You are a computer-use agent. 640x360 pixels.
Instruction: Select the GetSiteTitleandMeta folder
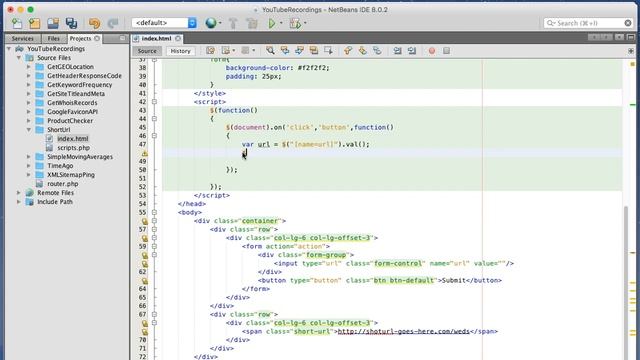pos(76,93)
